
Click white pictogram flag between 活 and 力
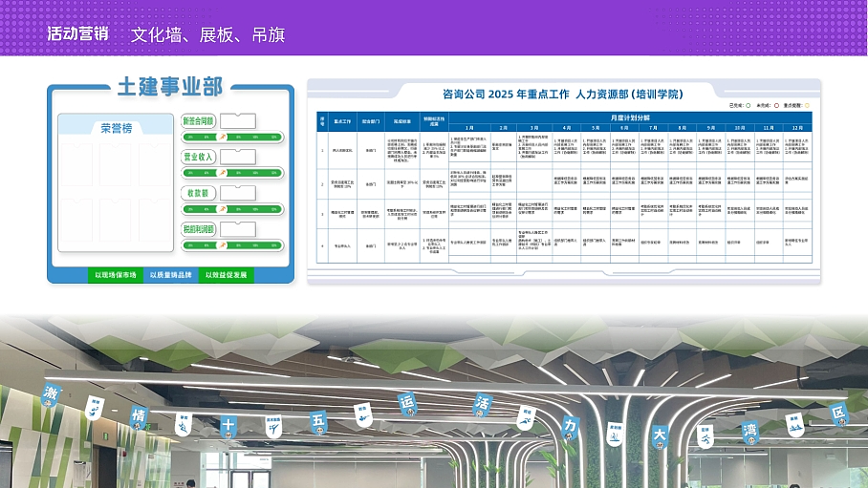coord(526,418)
